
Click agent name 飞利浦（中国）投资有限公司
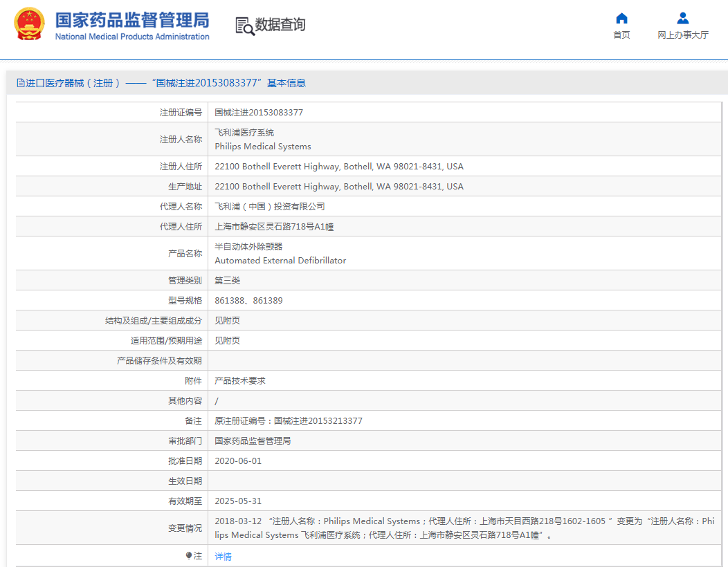(x=270, y=207)
